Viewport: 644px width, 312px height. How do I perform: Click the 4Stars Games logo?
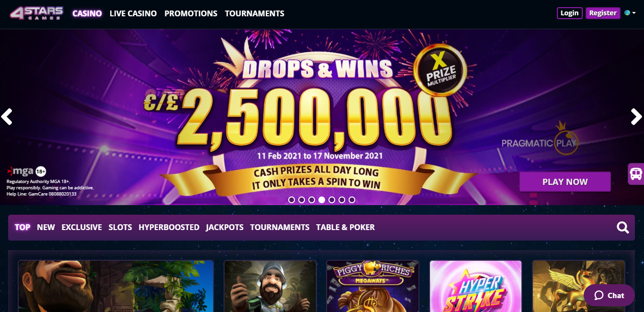click(37, 13)
